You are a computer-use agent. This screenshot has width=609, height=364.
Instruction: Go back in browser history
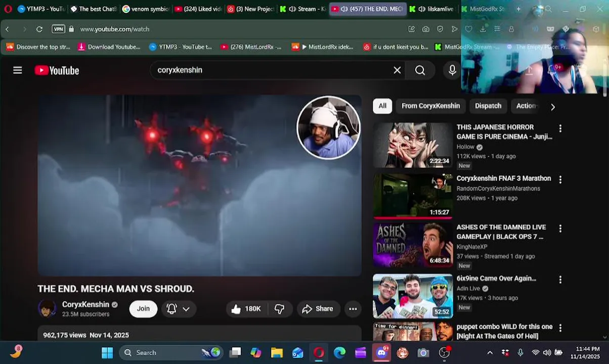click(7, 29)
